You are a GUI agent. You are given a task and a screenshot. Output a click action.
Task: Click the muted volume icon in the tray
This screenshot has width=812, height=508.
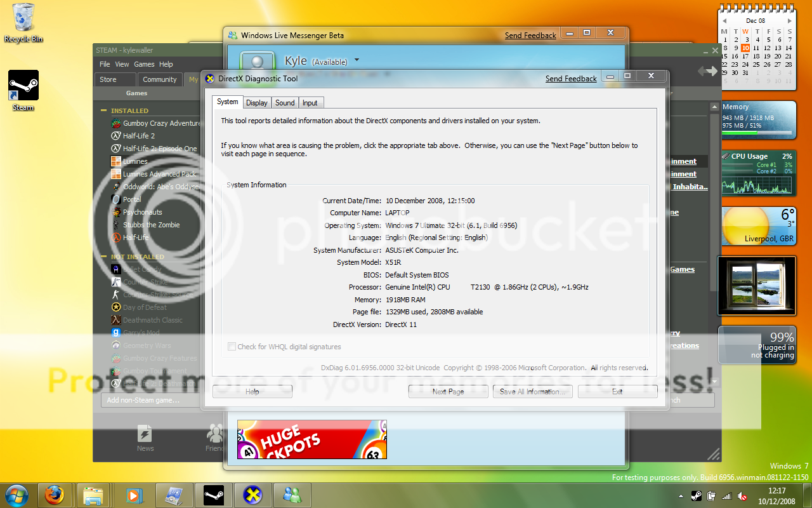click(742, 496)
